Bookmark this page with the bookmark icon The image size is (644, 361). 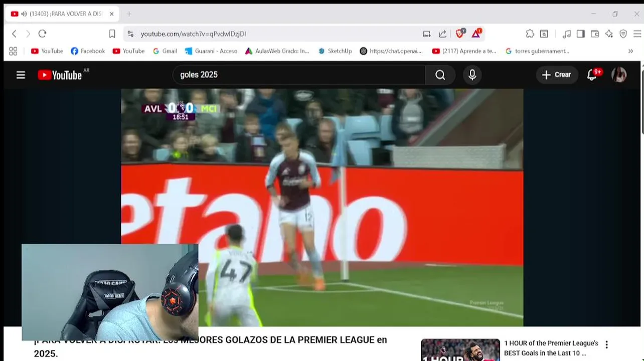tap(112, 34)
